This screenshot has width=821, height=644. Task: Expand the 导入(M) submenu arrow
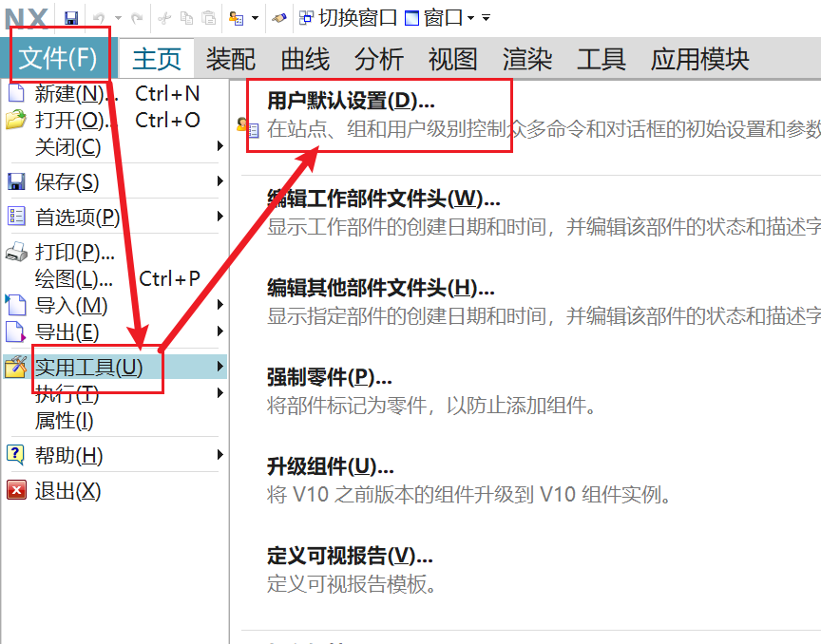(220, 304)
